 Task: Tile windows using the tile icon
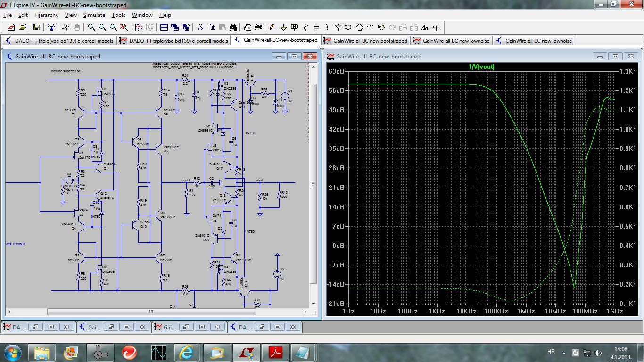coord(164,27)
